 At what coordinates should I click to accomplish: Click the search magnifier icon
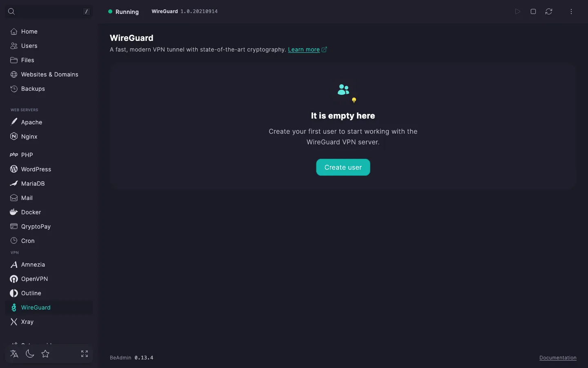pos(11,11)
